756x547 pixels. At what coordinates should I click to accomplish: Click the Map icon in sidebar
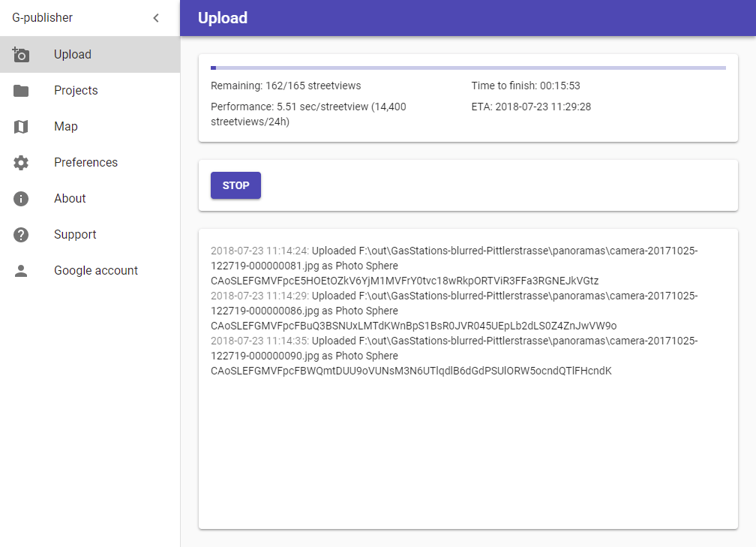coord(21,127)
